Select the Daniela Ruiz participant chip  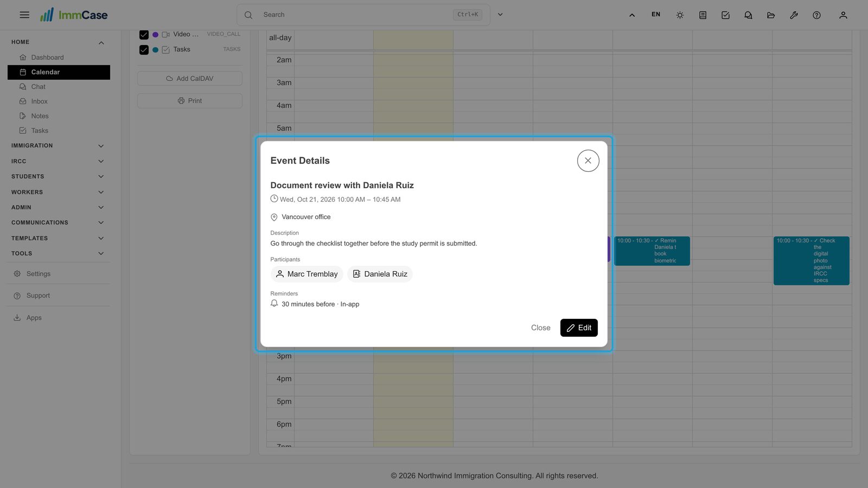[380, 274]
